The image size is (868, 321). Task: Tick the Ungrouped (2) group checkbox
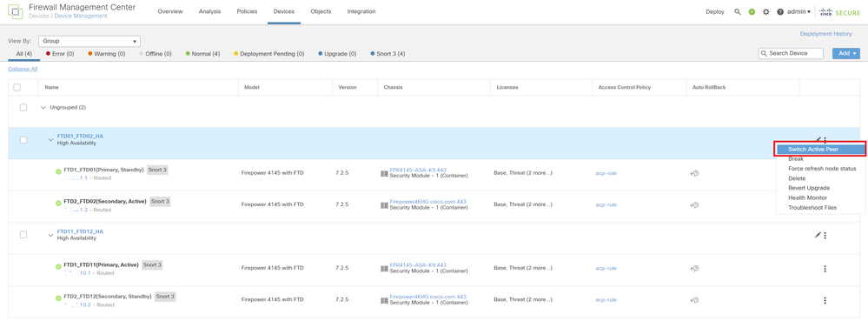(23, 107)
